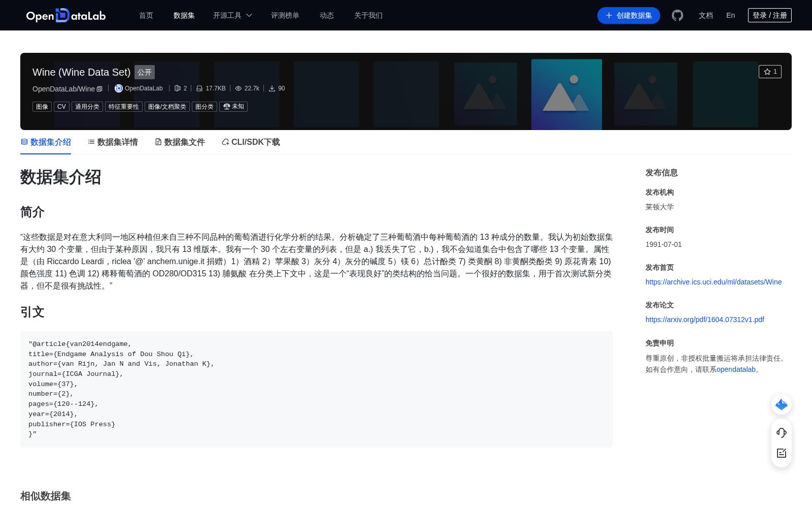Click the 未知 license tag
The image size is (812, 508).
pos(233,107)
